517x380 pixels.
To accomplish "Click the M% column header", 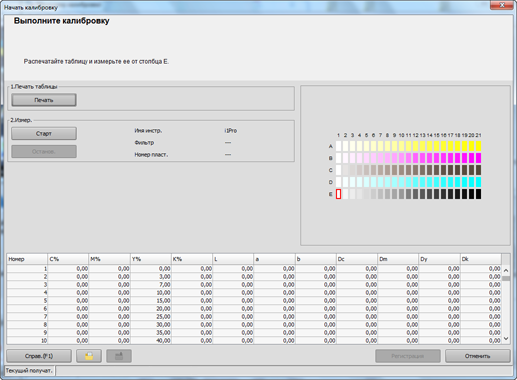I will [x=109, y=259].
